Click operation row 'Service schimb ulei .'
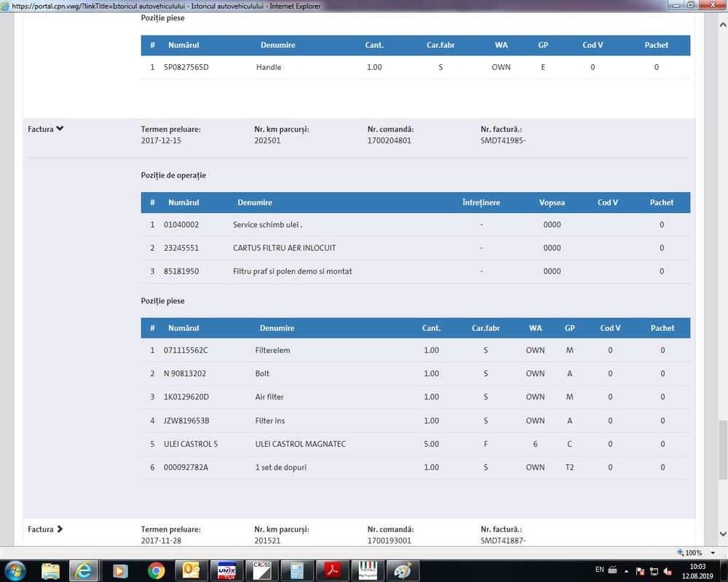This screenshot has height=582, width=728. pyautogui.click(x=416, y=225)
